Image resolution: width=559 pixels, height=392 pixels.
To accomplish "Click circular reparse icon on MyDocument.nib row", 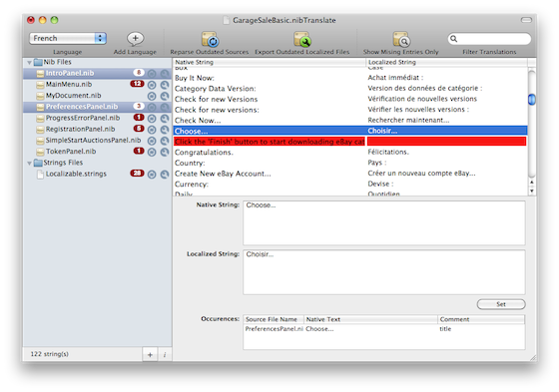I will pos(152,96).
